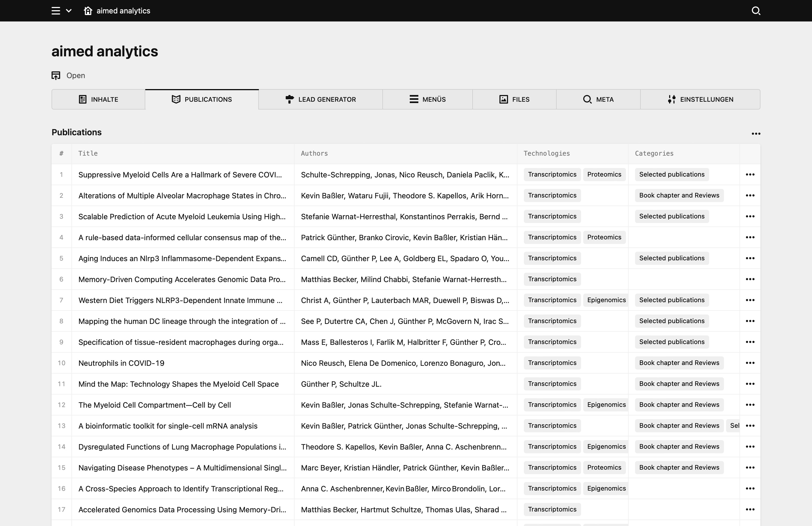Image resolution: width=812 pixels, height=526 pixels.
Task: Open publication Suppressive Myeloid Cells title
Action: (180, 174)
